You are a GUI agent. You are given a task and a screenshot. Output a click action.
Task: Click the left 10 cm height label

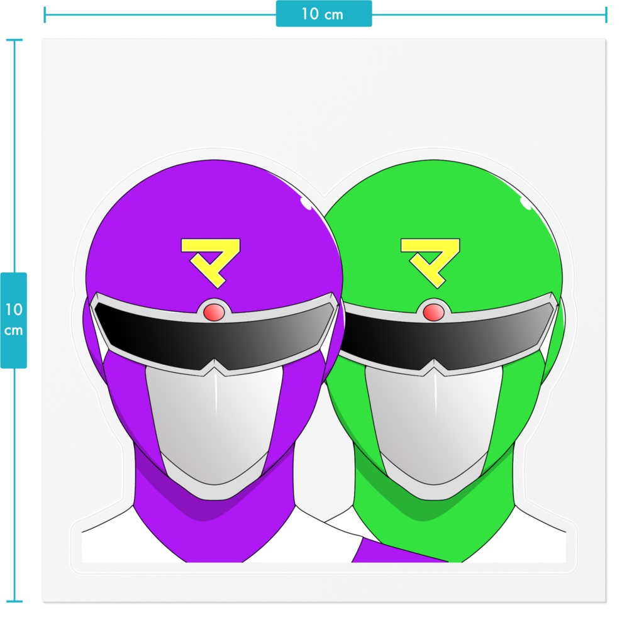point(14,320)
